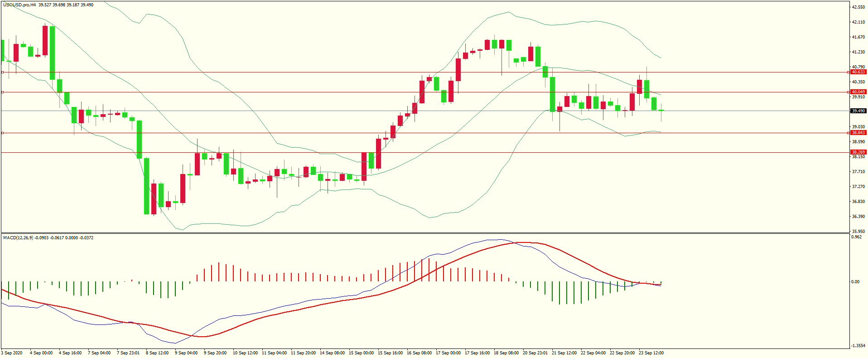
Task: Click the 0.962 MACD scale value
Action: tap(856, 237)
